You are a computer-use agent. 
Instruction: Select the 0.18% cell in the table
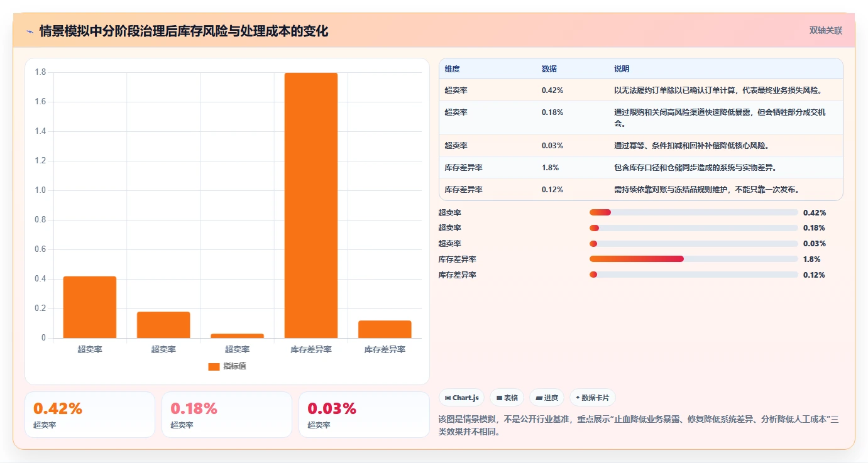click(x=552, y=112)
